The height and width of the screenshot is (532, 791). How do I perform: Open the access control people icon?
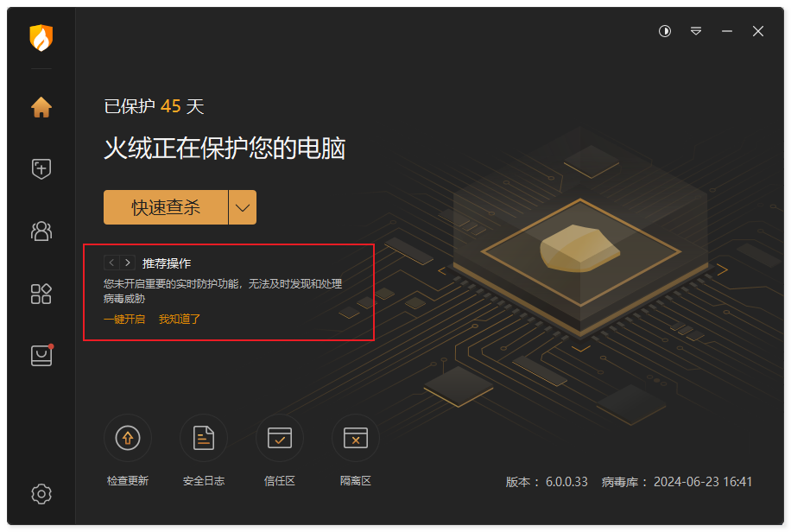pos(41,231)
